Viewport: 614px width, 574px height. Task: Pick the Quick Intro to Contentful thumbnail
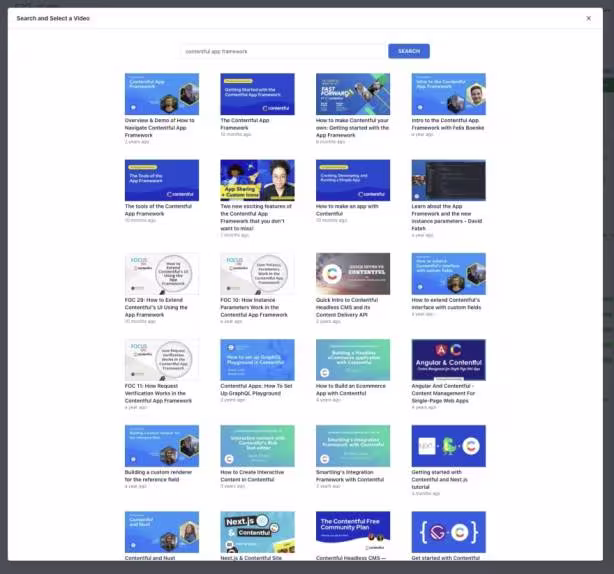click(353, 274)
